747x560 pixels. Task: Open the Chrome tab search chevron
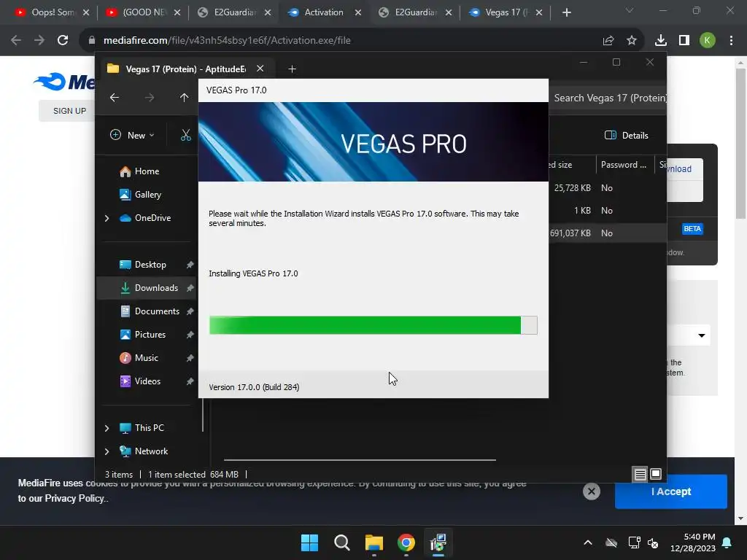[x=630, y=10]
